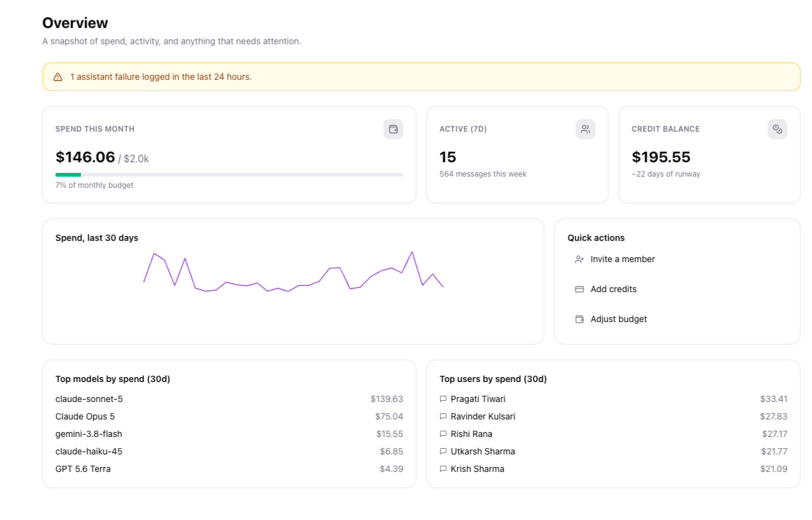Open Ravinder Kulsari in top users list
Image resolution: width=812 pixels, height=520 pixels.
click(x=614, y=416)
